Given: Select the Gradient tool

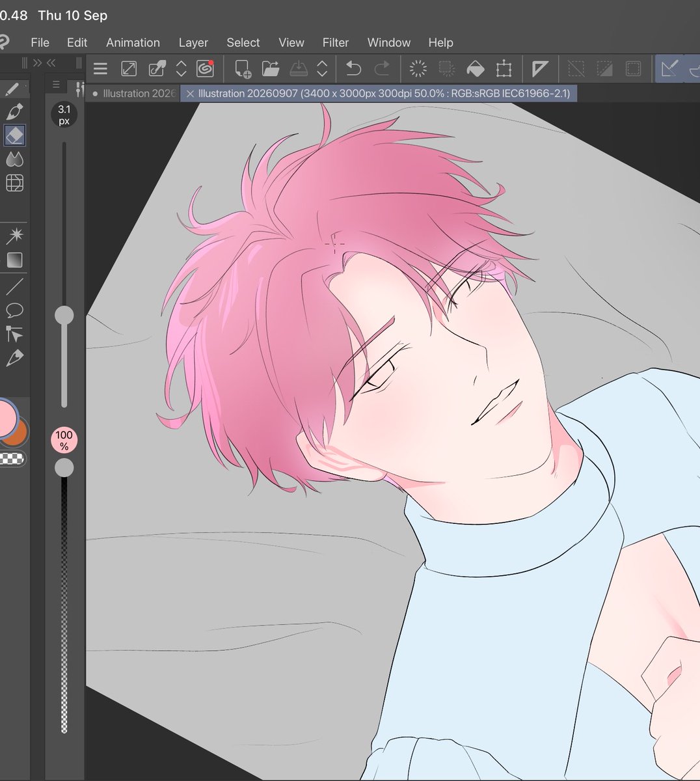Looking at the screenshot, I should click(x=14, y=260).
